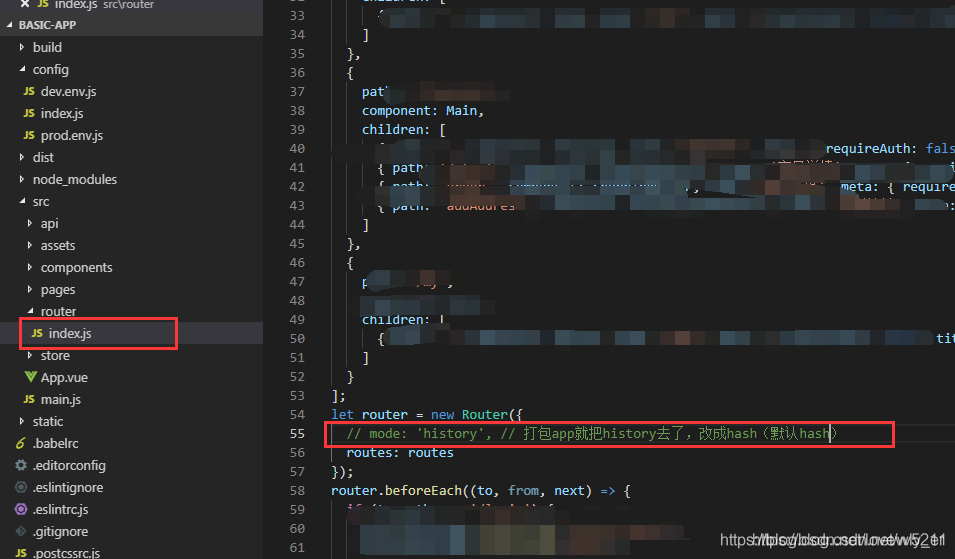Click line number 58 in gutter
Viewport: 955px width, 559px height.
[297, 490]
